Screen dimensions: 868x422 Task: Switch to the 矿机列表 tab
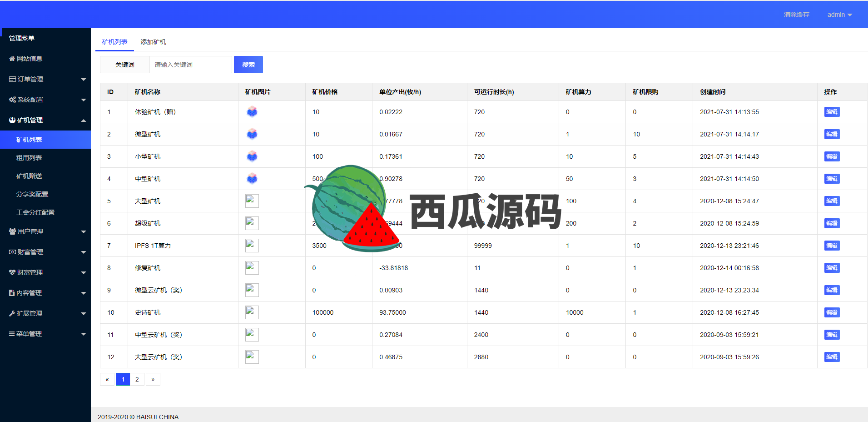(114, 42)
